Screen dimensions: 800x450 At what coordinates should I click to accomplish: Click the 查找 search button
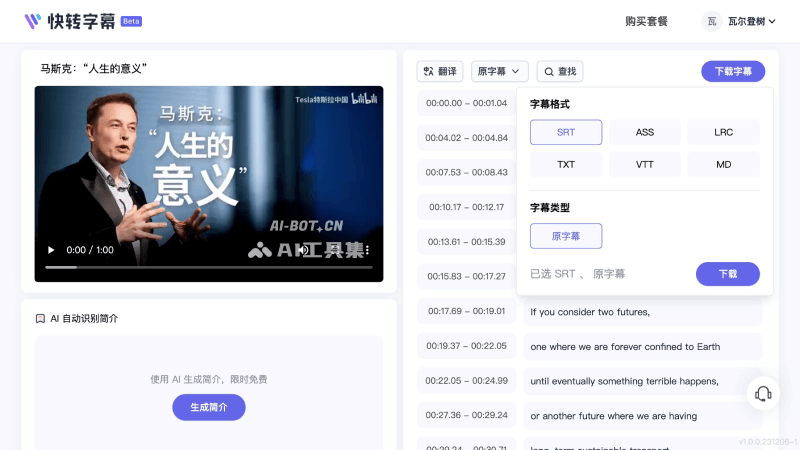point(560,71)
